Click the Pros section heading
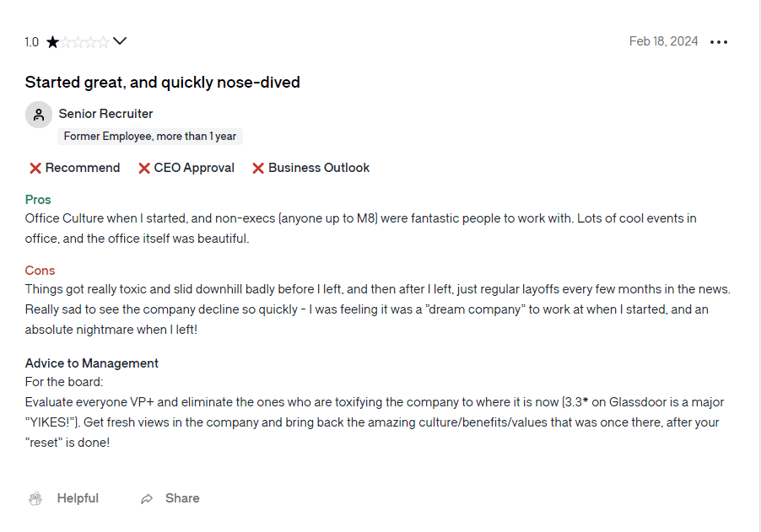Viewport: 761px width, 532px height. pos(38,199)
